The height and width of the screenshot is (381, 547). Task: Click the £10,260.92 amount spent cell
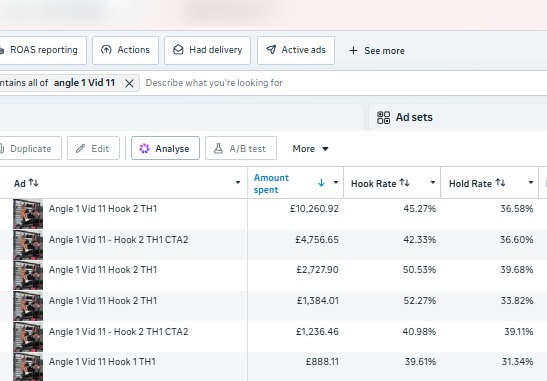coord(314,209)
